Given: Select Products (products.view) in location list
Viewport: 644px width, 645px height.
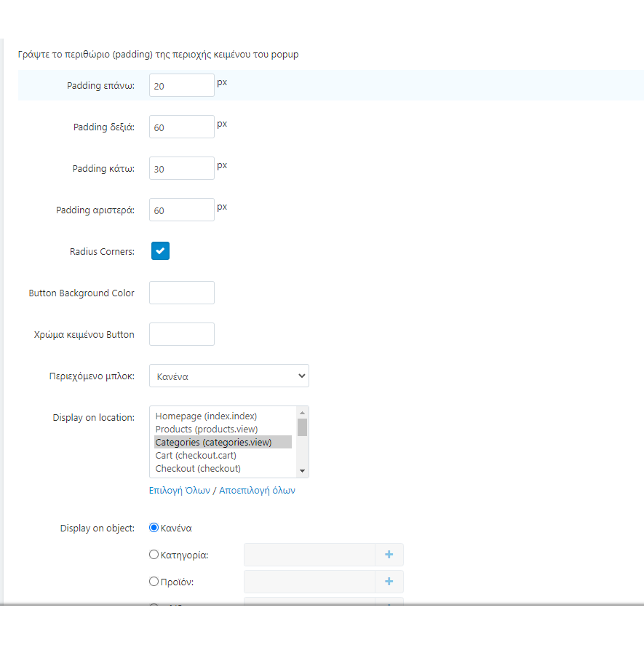Looking at the screenshot, I should tap(207, 429).
